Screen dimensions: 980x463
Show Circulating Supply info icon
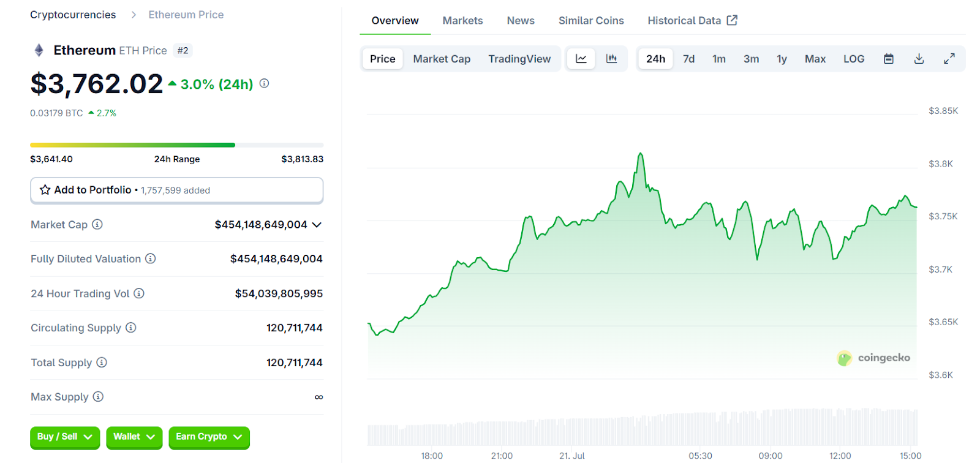tap(131, 328)
